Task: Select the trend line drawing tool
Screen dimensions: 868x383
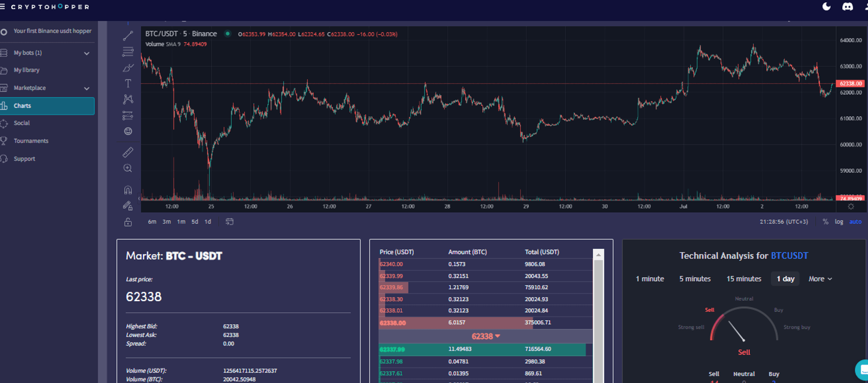Action: tap(128, 36)
